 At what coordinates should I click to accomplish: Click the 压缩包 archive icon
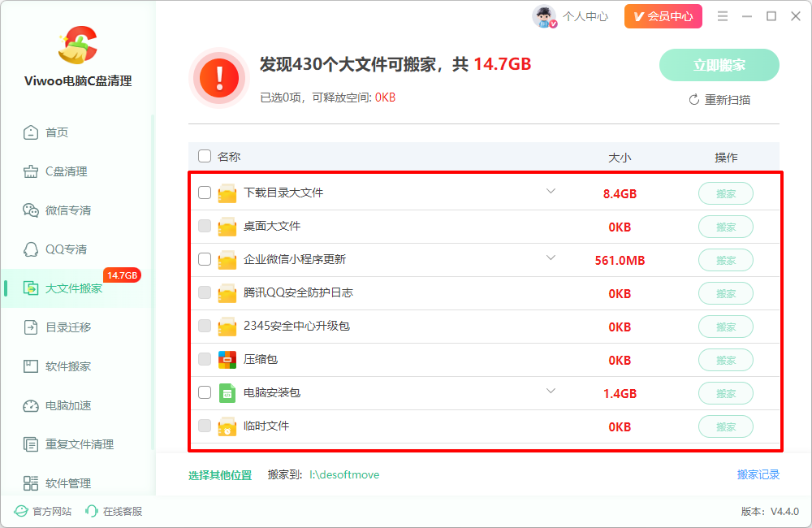tap(227, 360)
